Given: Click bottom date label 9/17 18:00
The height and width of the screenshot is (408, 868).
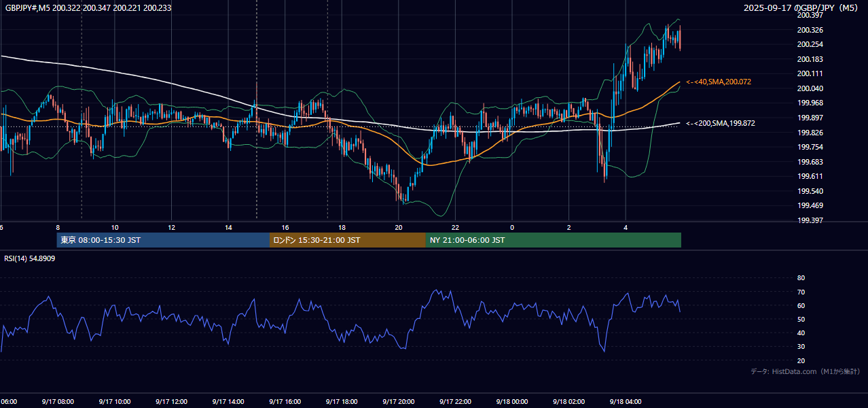Looking at the screenshot, I should click(x=341, y=402).
